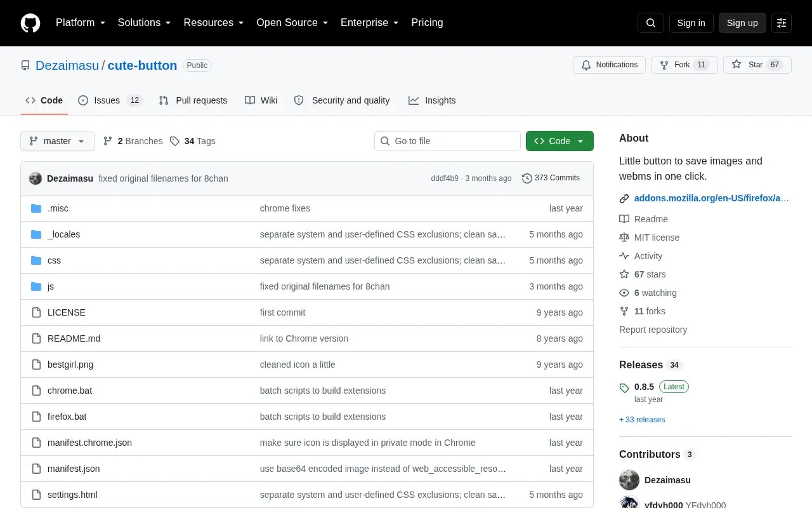Select the Code tab
Viewport: 812px width, 508px height.
44,100
